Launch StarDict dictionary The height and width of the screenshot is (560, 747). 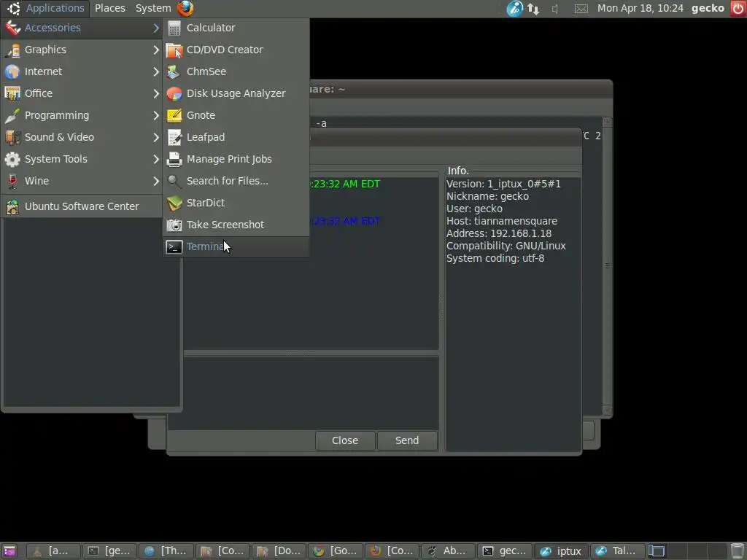[x=236, y=203]
